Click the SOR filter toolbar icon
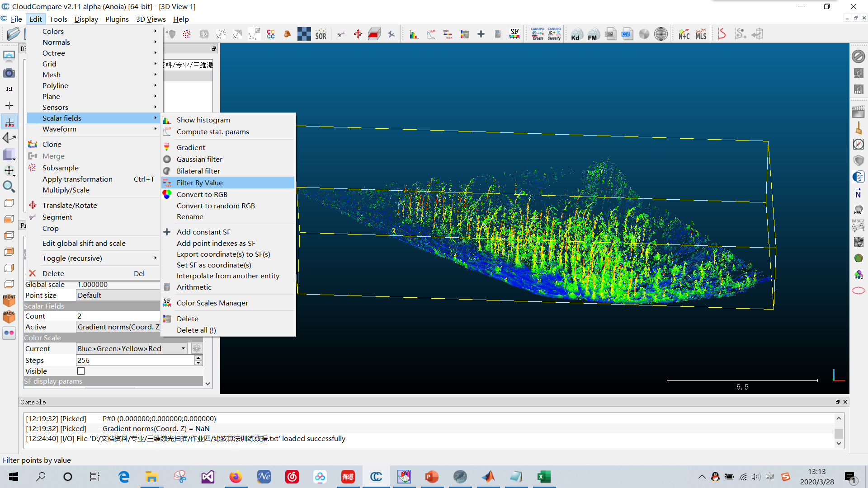Viewport: 868px width, 488px height. pyautogui.click(x=321, y=34)
